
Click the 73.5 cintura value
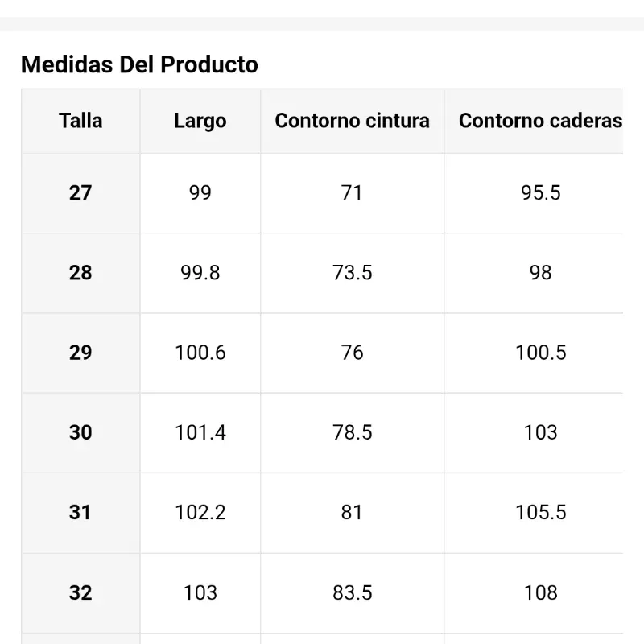coord(352,273)
